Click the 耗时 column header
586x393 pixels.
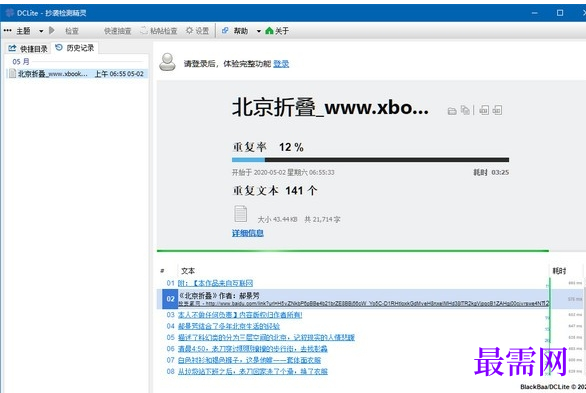tap(559, 271)
